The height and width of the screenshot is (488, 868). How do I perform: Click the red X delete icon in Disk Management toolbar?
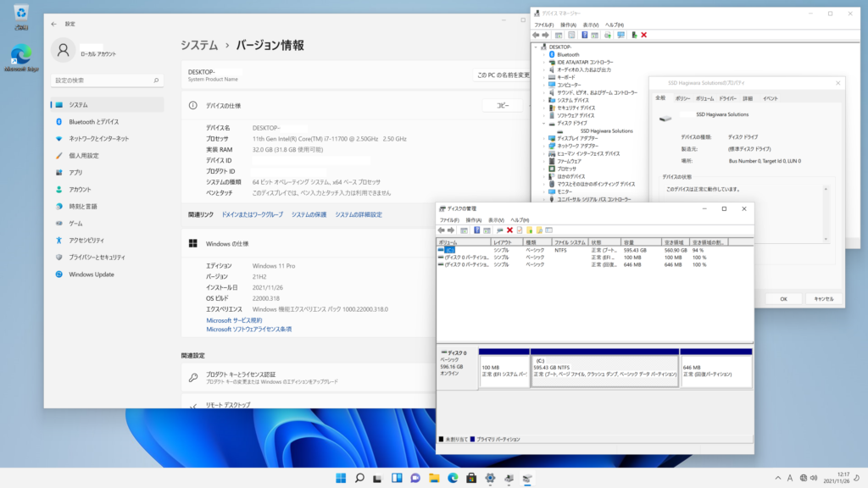pyautogui.click(x=509, y=230)
